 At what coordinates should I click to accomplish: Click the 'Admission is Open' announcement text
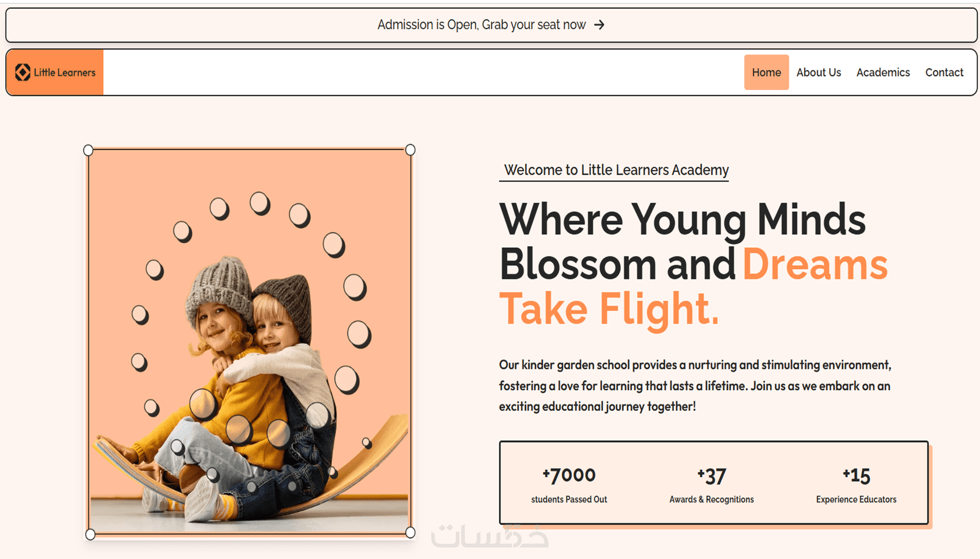point(481,25)
